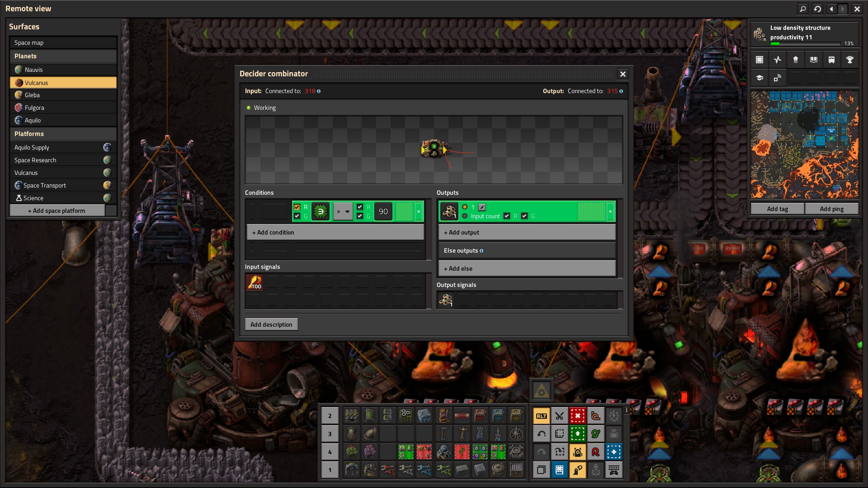This screenshot has height=488, width=868.
Task: Select the green upgrade planner
Action: click(577, 434)
